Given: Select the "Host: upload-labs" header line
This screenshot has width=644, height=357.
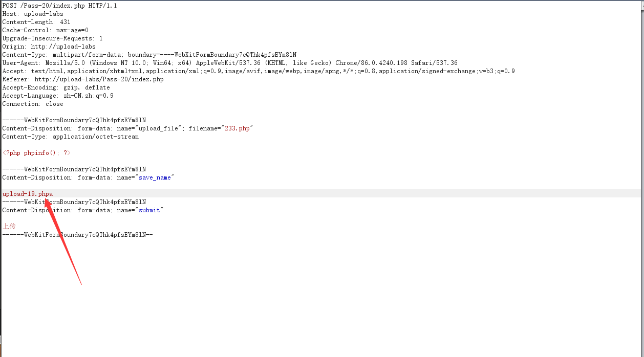Looking at the screenshot, I should coord(33,14).
